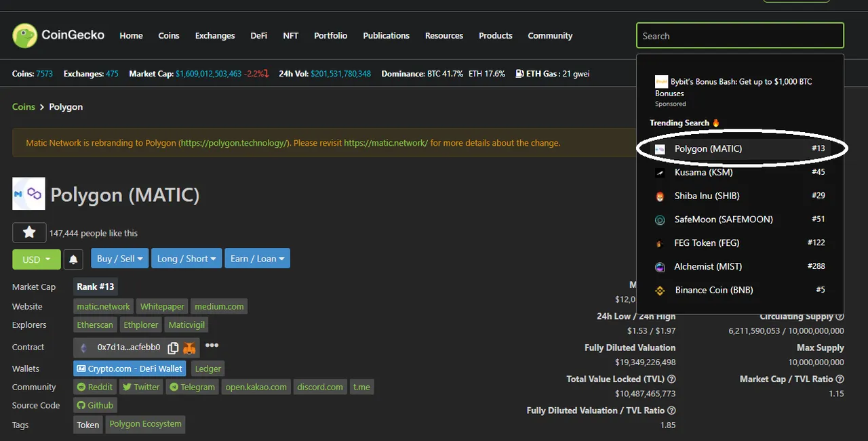Click the Total Value Locked help icon
Screen dimensions: 868x441
[x=671, y=379]
